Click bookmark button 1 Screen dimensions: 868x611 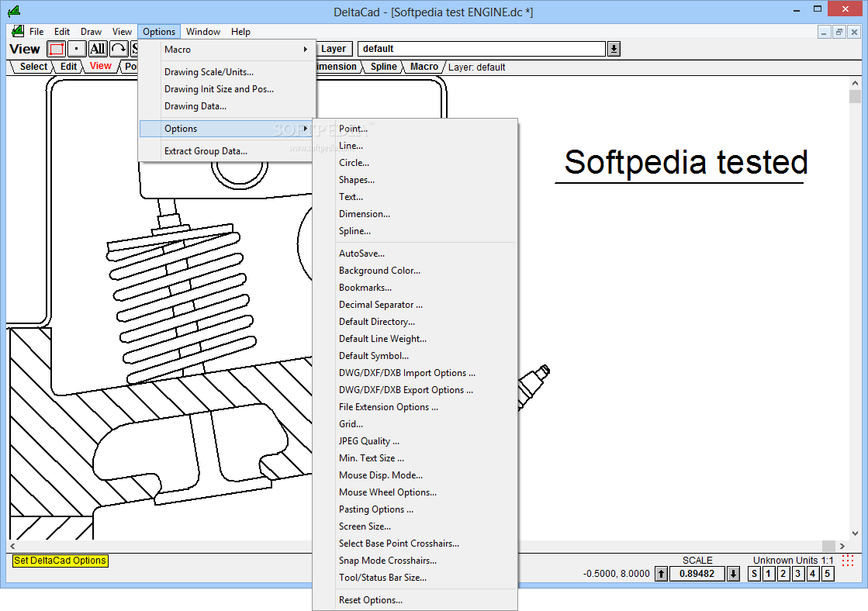(x=769, y=574)
